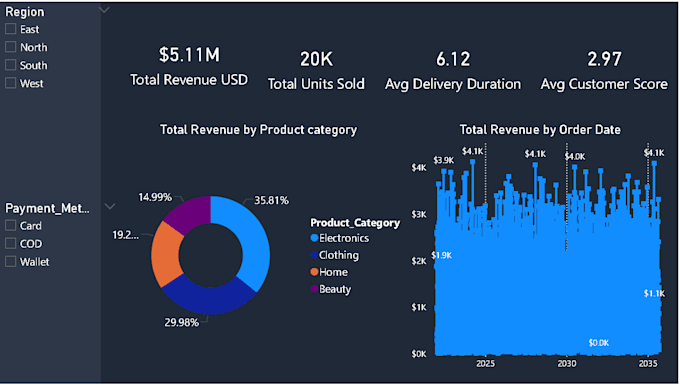Click the Total Units Sold card
The image size is (680, 386).
tap(316, 71)
